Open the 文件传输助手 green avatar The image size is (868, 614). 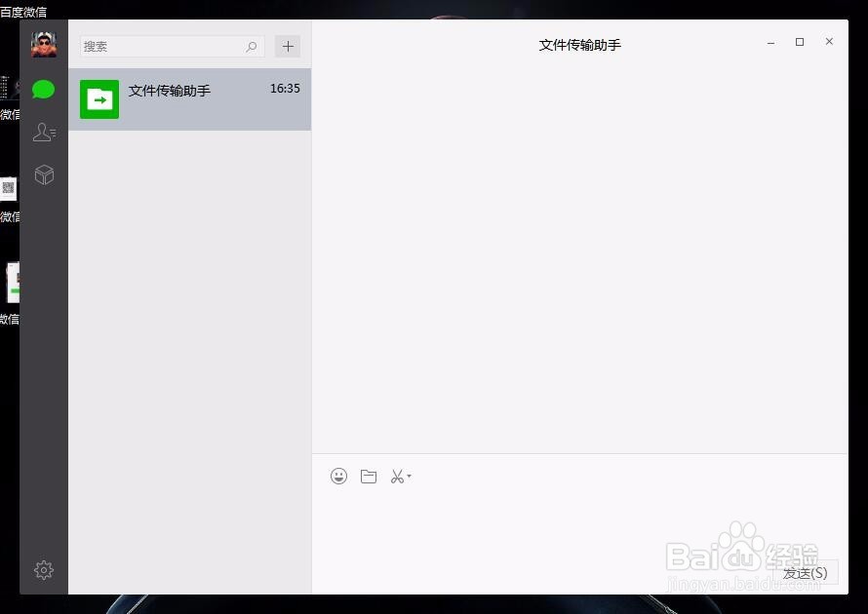tap(99, 98)
